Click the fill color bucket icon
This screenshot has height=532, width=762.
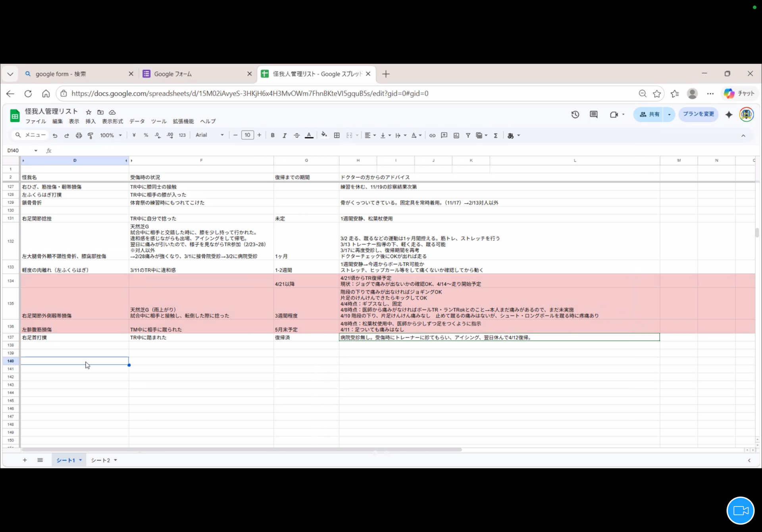click(324, 135)
